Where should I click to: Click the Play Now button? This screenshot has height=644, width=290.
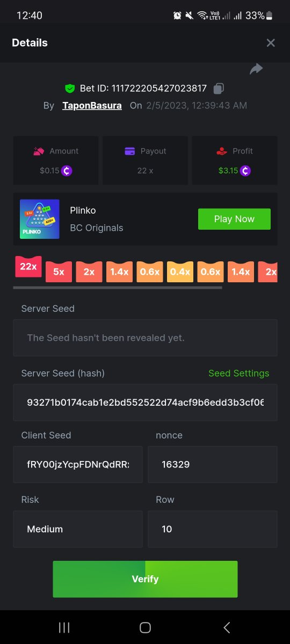(x=234, y=219)
